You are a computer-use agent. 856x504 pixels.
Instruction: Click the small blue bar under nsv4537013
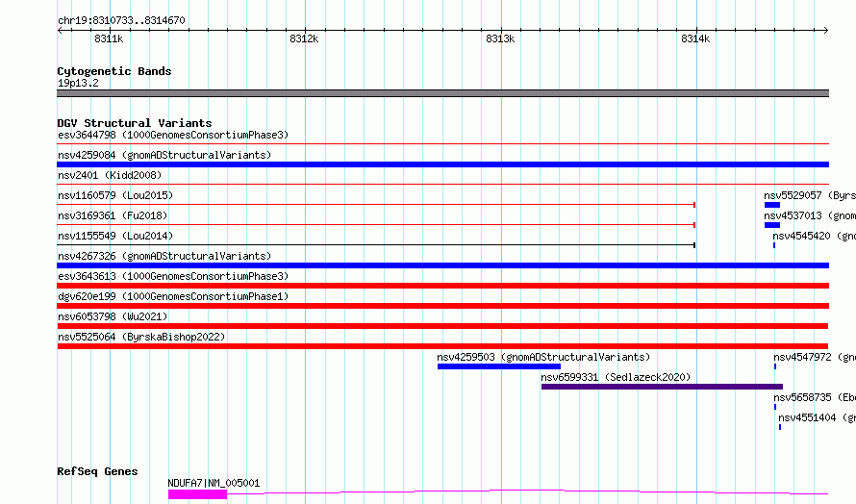pos(772,225)
